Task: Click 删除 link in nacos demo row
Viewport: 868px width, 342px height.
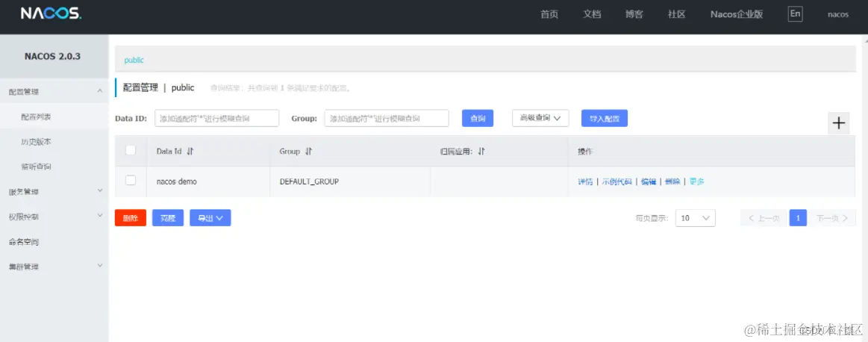Action: point(672,181)
